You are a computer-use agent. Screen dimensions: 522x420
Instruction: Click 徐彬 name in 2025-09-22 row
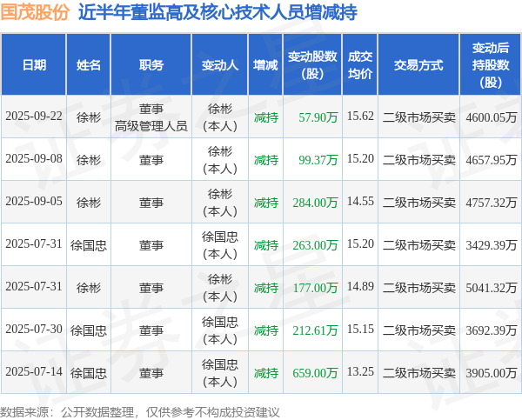click(x=89, y=117)
